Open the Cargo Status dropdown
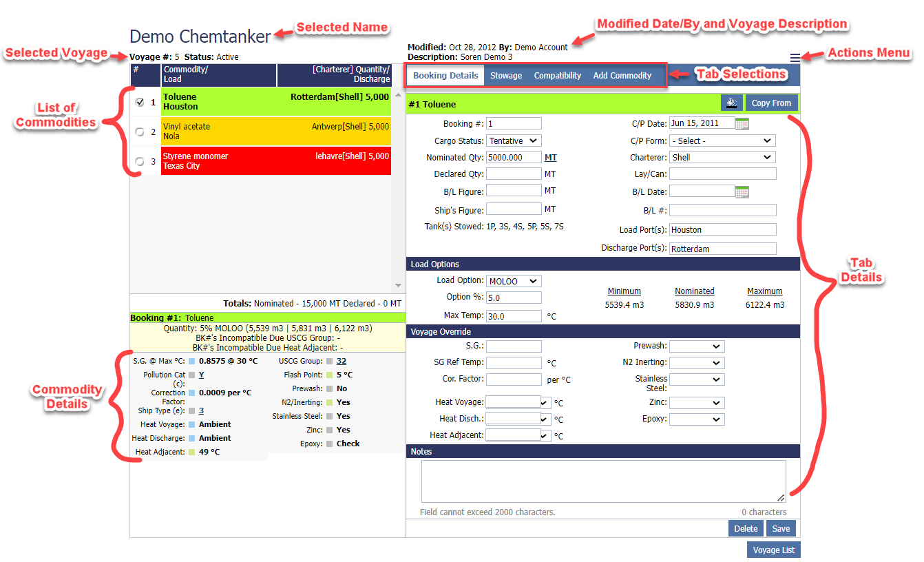The height and width of the screenshot is (562, 924). (x=514, y=140)
